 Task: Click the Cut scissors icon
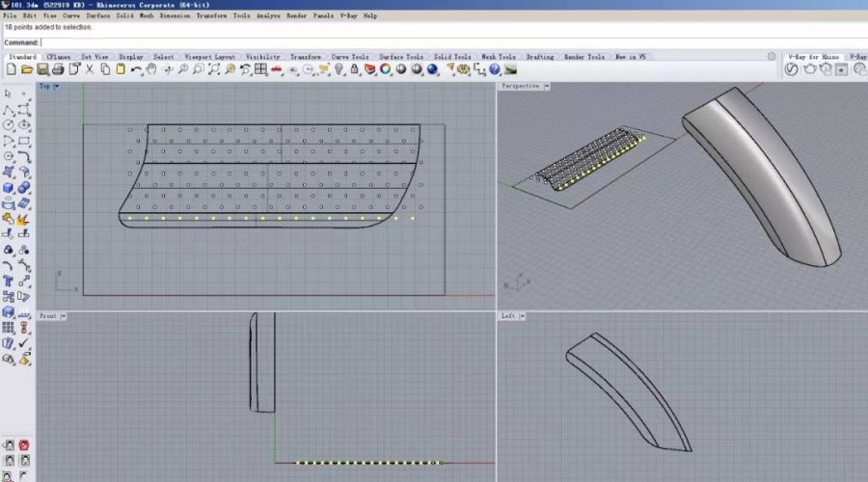[x=90, y=69]
